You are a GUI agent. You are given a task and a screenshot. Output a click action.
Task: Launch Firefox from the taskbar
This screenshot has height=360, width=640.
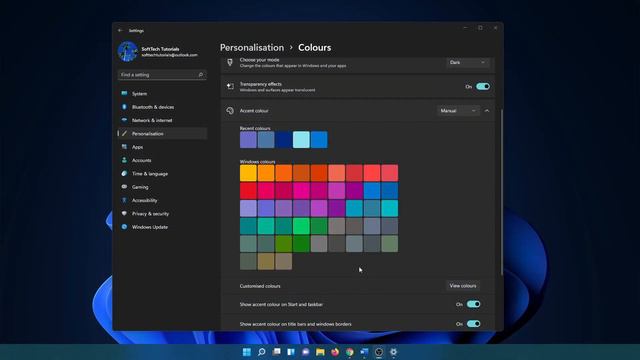335,352
